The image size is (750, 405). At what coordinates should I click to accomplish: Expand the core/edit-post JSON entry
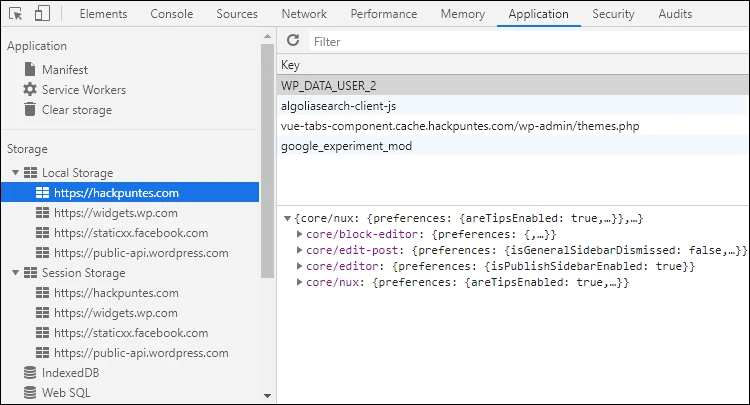pyautogui.click(x=299, y=250)
